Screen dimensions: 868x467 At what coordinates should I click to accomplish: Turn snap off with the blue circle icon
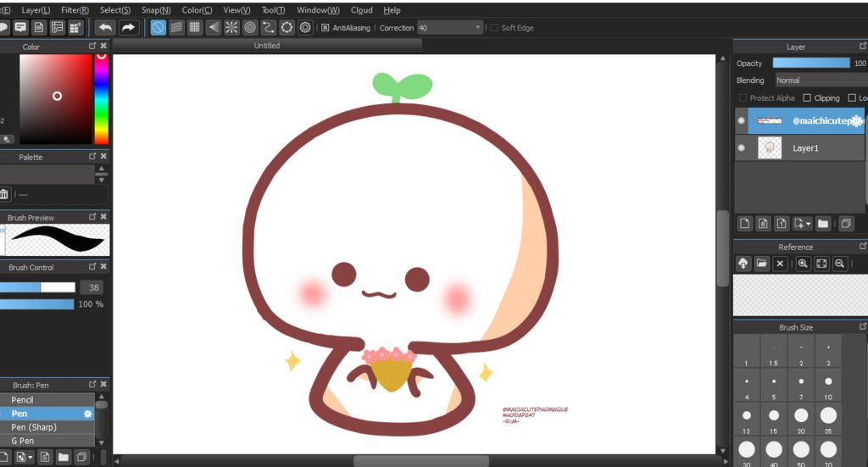158,28
